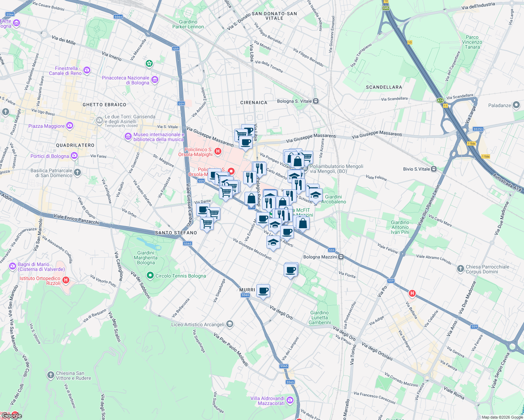Click the Paladanze dance icon marker

click(x=516, y=105)
